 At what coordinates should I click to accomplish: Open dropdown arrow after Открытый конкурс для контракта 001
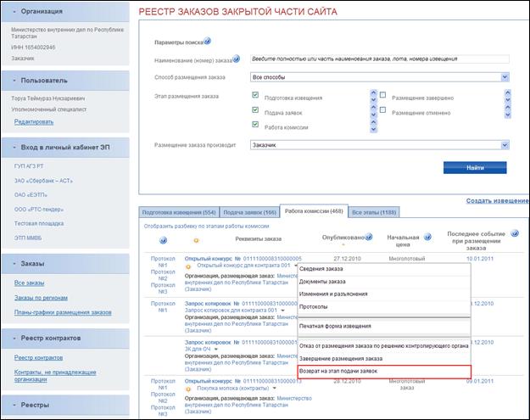295,266
